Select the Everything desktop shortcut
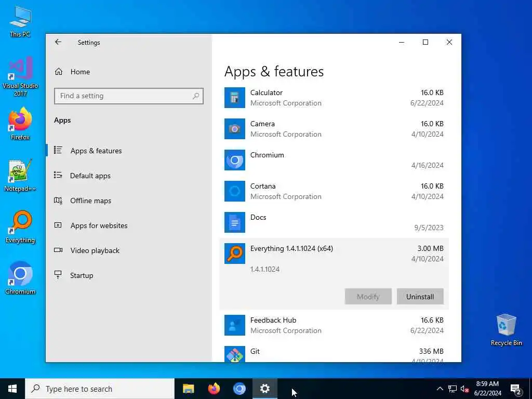This screenshot has height=399, width=532. [20, 227]
